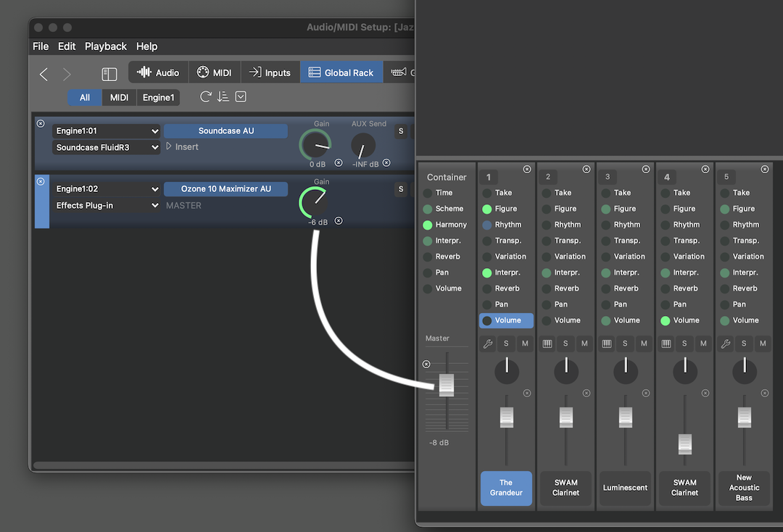Select the Global Rack tab
This screenshot has width=783, height=532.
point(341,72)
